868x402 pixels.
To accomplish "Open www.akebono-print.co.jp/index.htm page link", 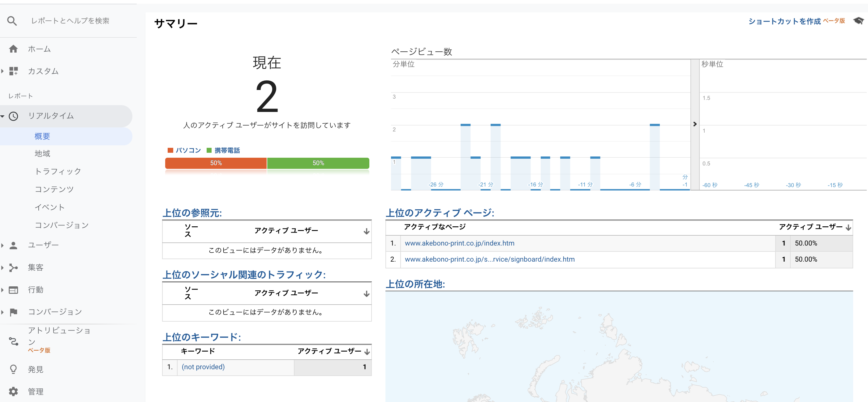I will click(459, 243).
